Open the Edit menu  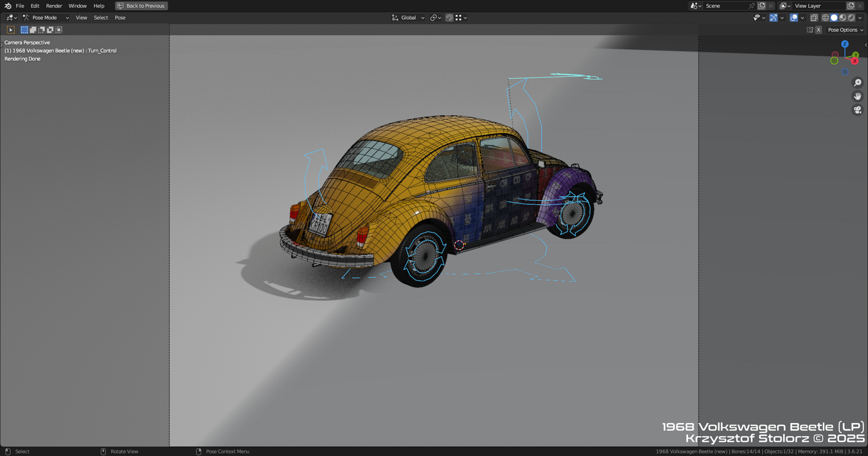click(35, 6)
